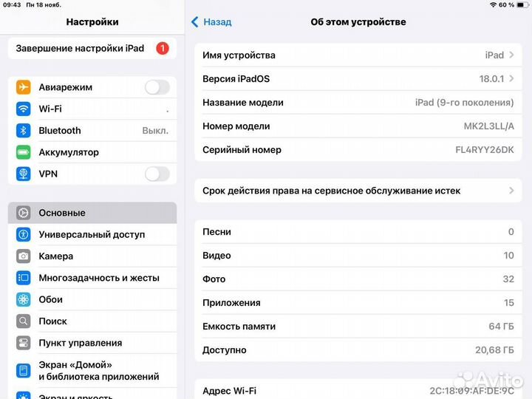Tap Емкость памяти value 64 ГБ
The height and width of the screenshot is (399, 532).
coord(501,327)
